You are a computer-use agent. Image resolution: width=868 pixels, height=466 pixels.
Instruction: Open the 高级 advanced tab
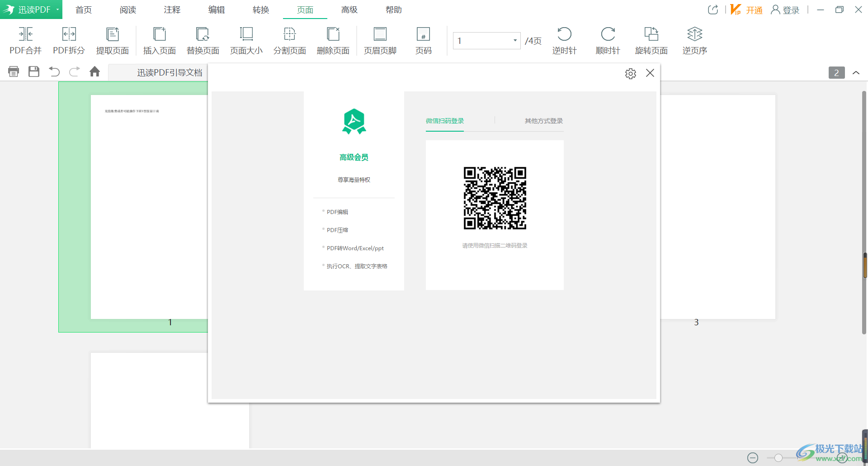(x=349, y=10)
